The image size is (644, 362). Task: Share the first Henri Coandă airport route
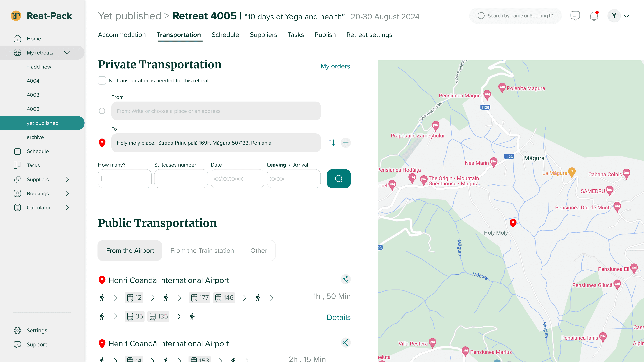[345, 279]
